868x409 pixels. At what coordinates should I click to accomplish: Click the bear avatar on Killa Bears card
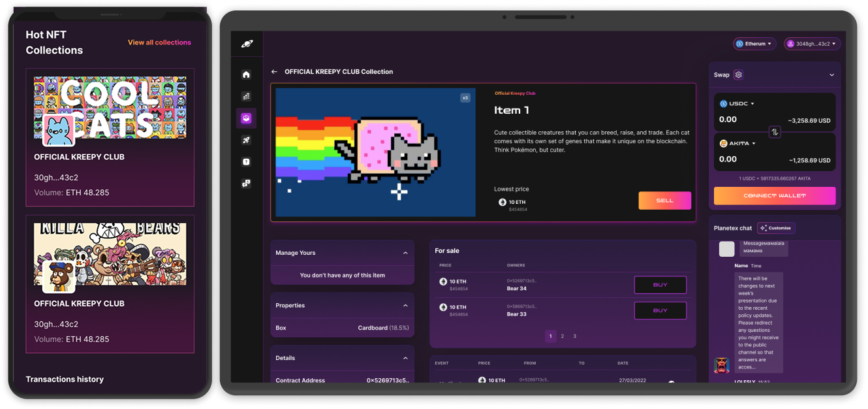(x=59, y=276)
